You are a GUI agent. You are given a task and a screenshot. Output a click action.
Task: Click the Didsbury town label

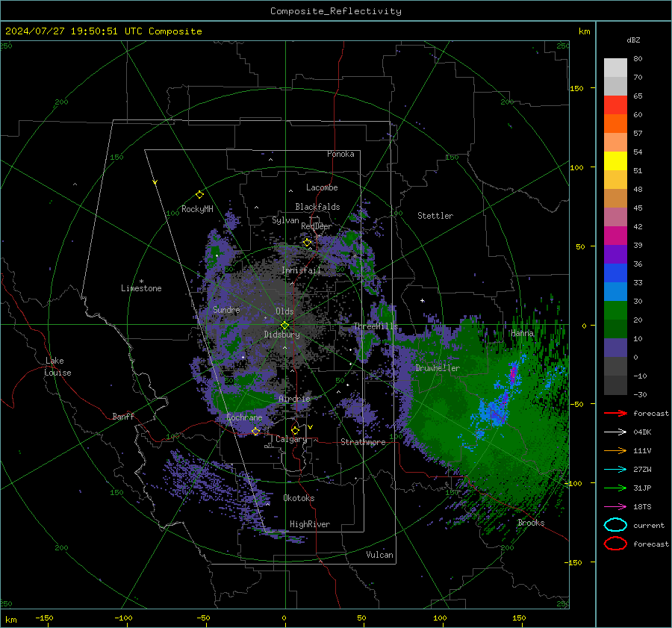(x=281, y=335)
